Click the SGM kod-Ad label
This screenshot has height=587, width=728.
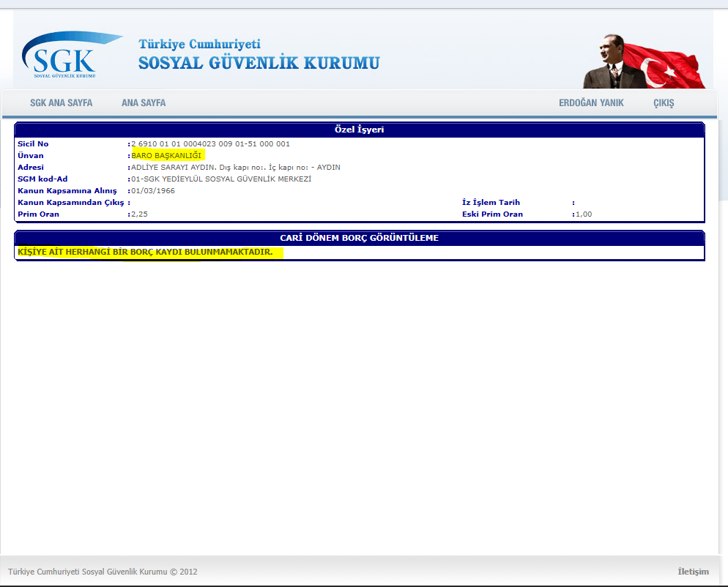coord(42,179)
